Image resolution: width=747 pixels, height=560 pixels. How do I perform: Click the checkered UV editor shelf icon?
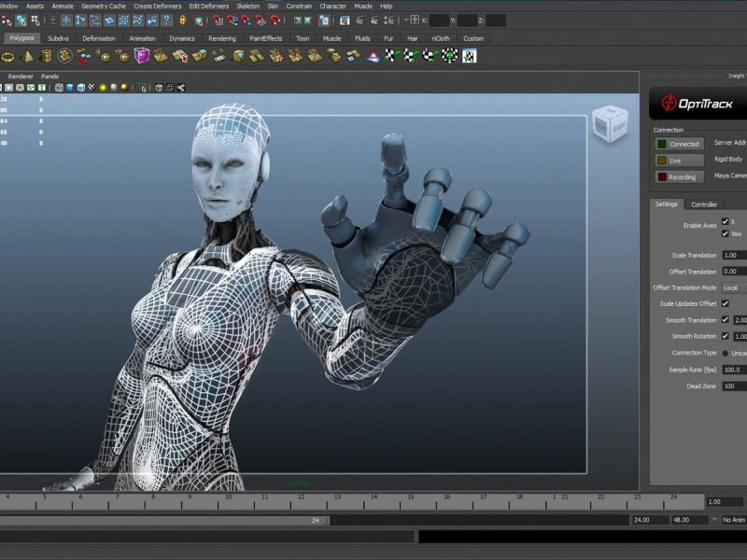470,56
